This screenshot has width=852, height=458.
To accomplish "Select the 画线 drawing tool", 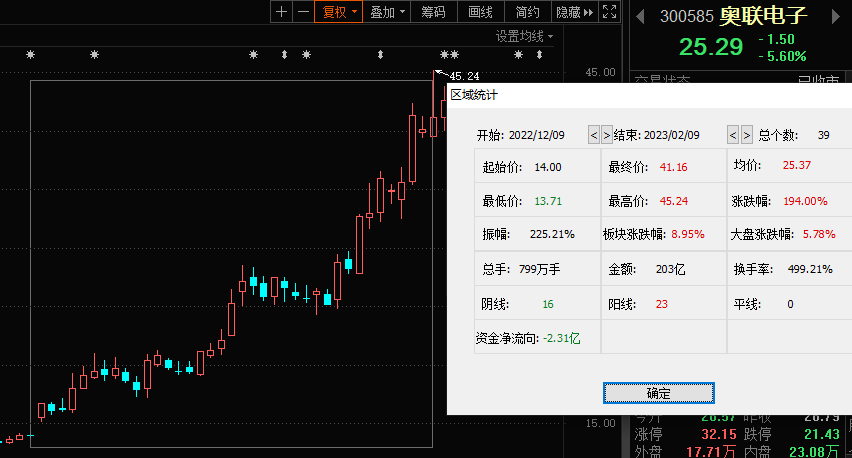I will click(480, 11).
